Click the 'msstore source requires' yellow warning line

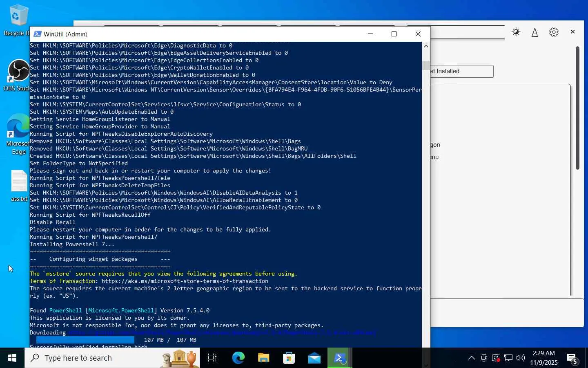[x=164, y=274]
